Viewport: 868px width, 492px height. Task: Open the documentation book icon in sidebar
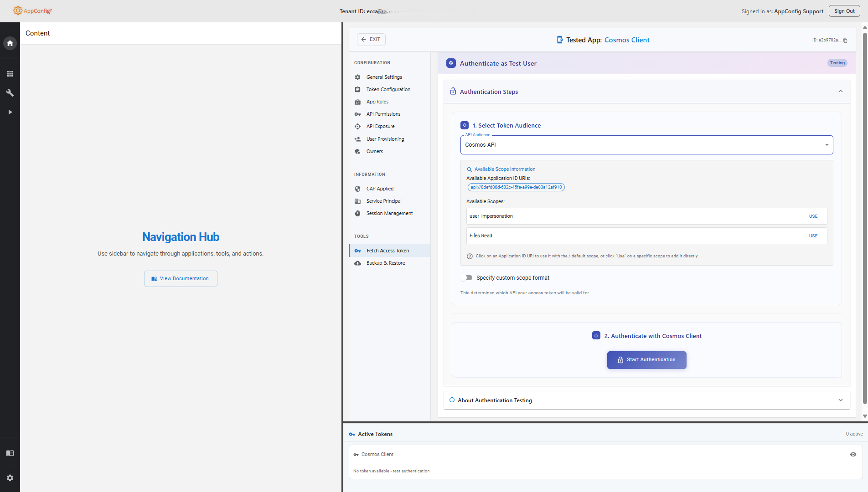click(10, 453)
